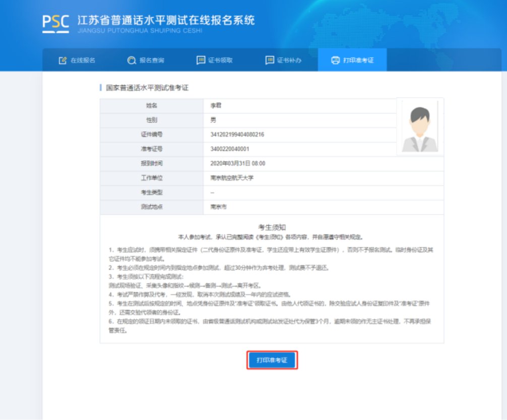Click the ID number 341202199404080216
The height and width of the screenshot is (420, 507).
[x=237, y=135]
